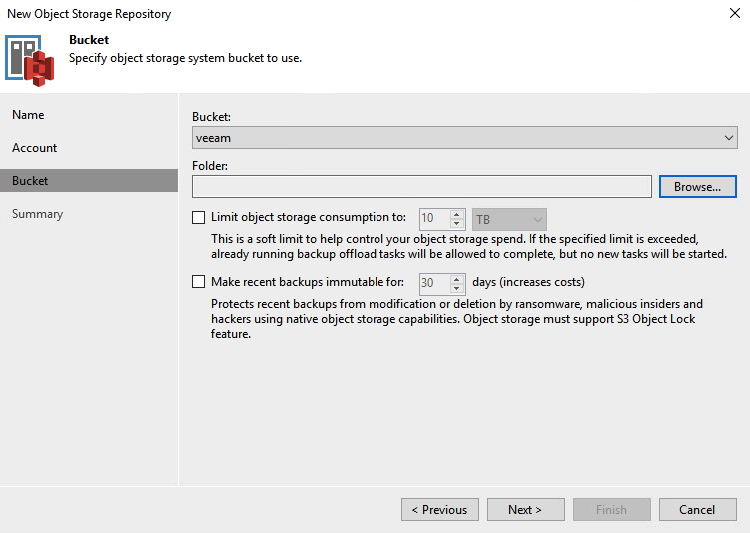This screenshot has width=750, height=533.
Task: Expand the TB unit dropdown
Action: click(x=509, y=220)
